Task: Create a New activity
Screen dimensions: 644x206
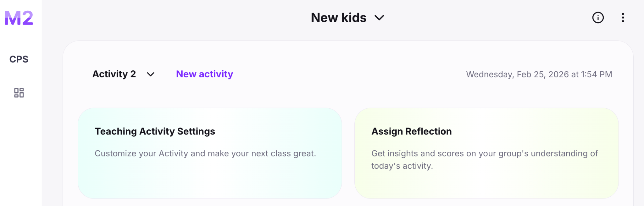Action: [204, 74]
